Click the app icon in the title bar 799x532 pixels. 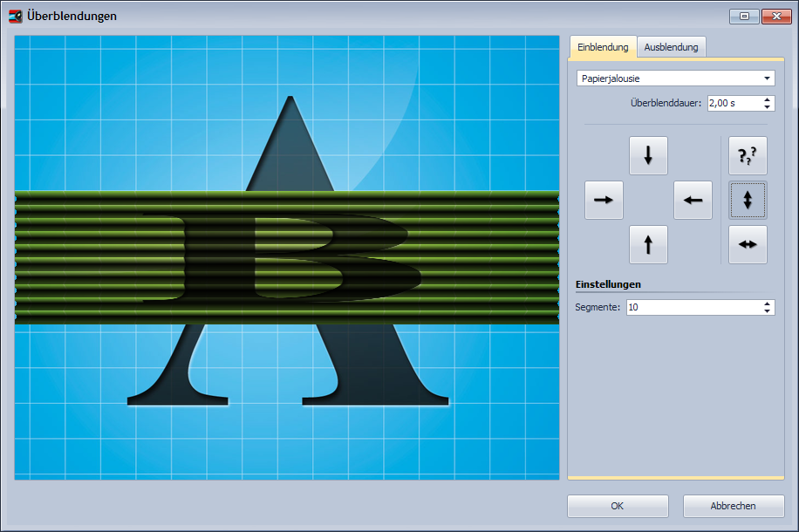point(16,16)
